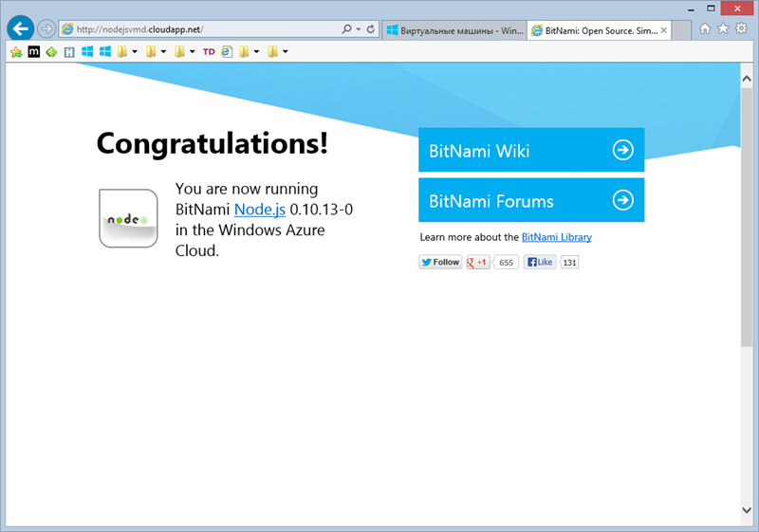Open the third favorites bar folder
Viewport: 759px width, 532px height.
179,51
